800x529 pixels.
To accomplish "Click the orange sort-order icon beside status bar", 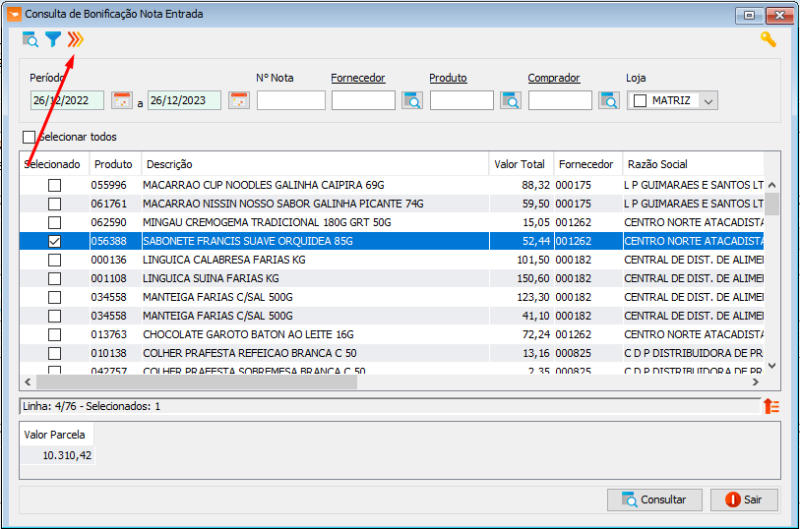I will tap(771, 406).
